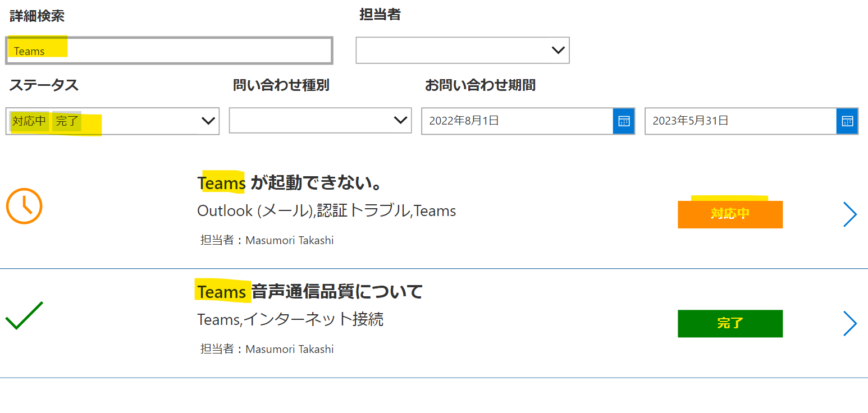The width and height of the screenshot is (868, 413).
Task: Open the start date calendar picker
Action: click(x=624, y=121)
